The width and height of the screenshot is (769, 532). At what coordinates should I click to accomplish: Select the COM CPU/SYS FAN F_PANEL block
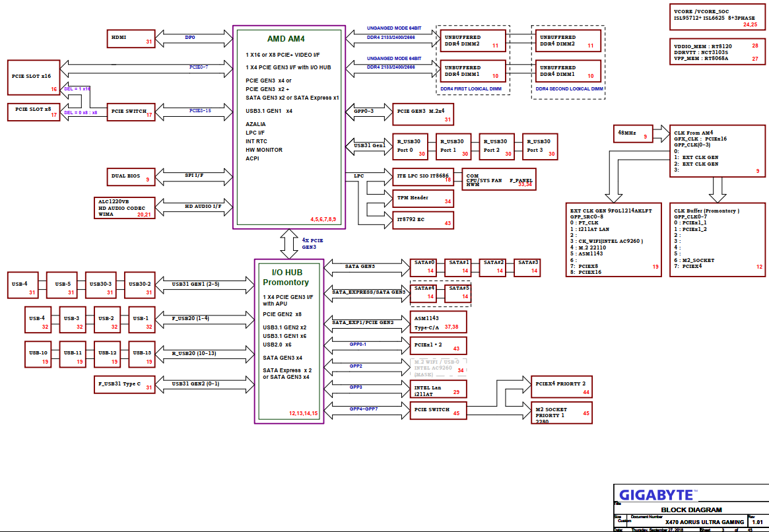(499, 179)
